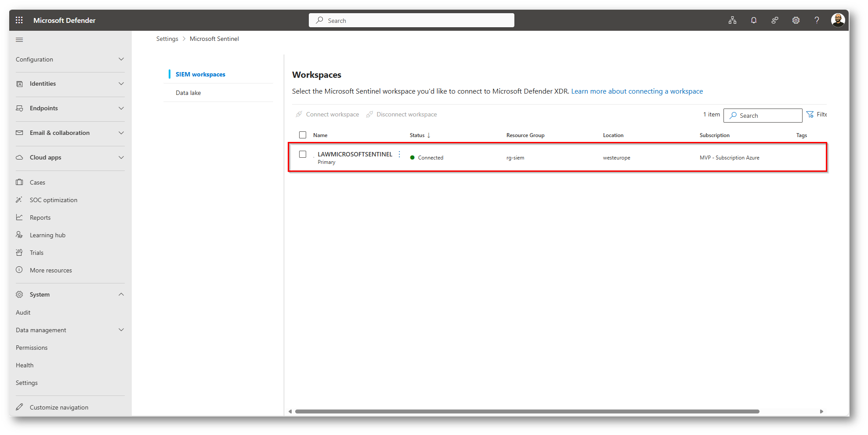Collapse navigation with the hamburger icon
This screenshot has height=435, width=868.
[19, 40]
